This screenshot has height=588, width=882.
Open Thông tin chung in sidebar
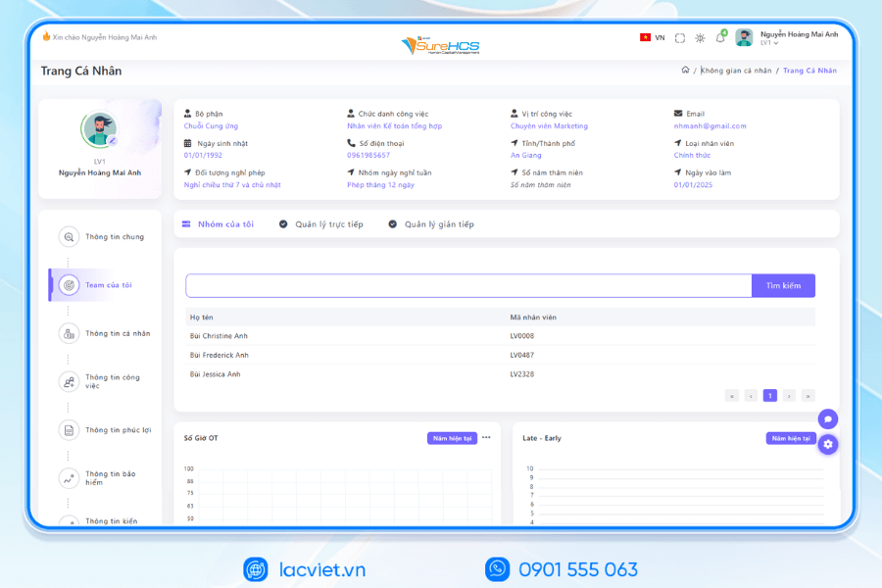click(114, 237)
